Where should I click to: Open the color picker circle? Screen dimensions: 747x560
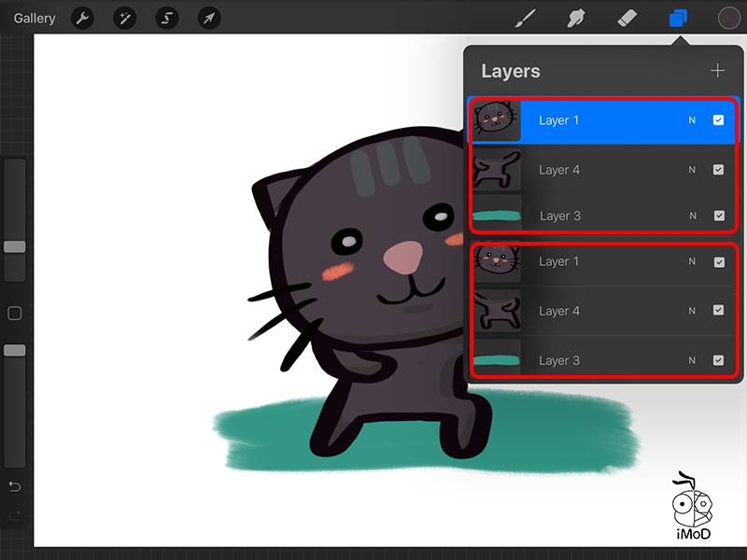(728, 18)
